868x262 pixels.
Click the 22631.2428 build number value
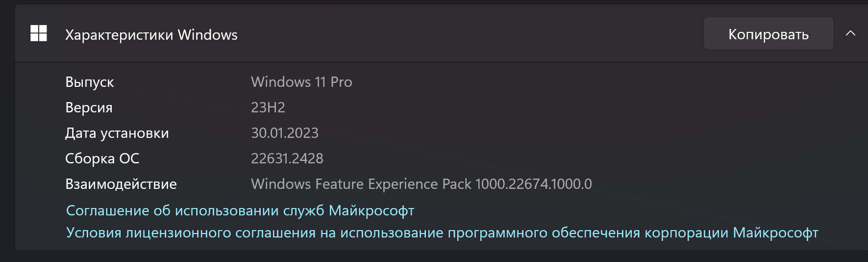coord(287,158)
